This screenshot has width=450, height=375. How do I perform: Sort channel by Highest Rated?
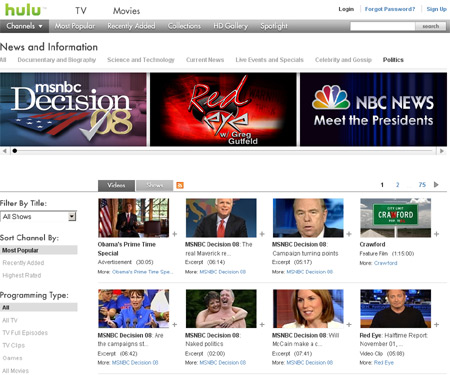point(22,275)
